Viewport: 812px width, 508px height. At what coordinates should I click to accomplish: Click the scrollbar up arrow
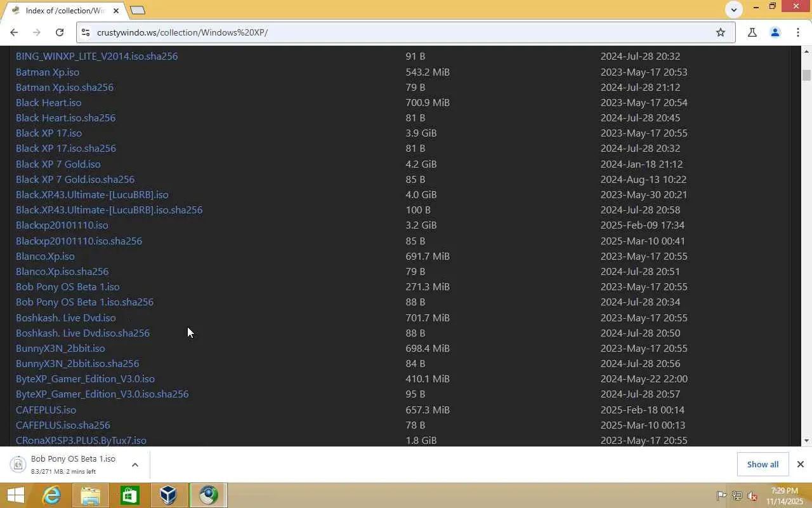coord(806,51)
